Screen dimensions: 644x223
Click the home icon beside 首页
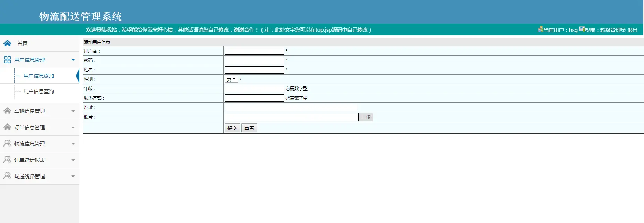7,43
